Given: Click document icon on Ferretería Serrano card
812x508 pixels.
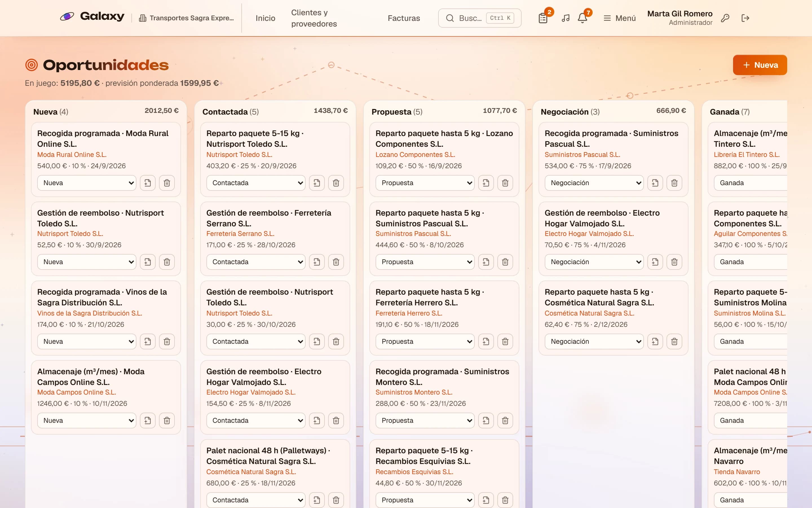Looking at the screenshot, I should 317,262.
